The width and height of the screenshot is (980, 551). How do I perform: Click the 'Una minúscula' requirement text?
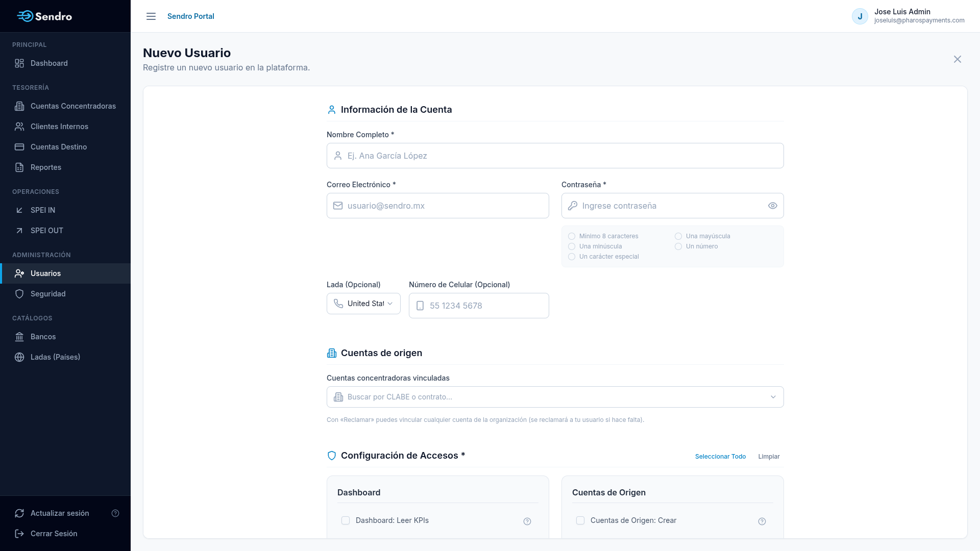[600, 246]
